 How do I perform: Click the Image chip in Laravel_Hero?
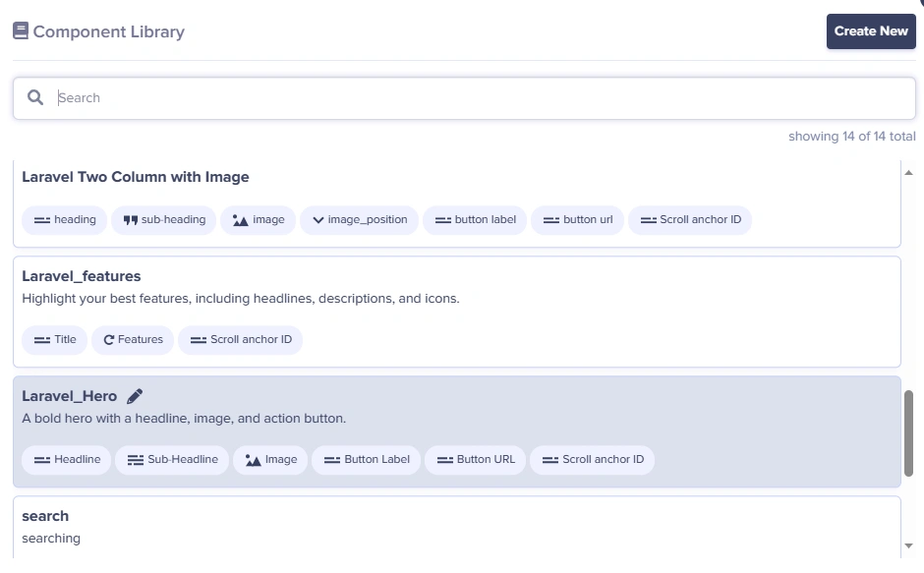(x=270, y=460)
